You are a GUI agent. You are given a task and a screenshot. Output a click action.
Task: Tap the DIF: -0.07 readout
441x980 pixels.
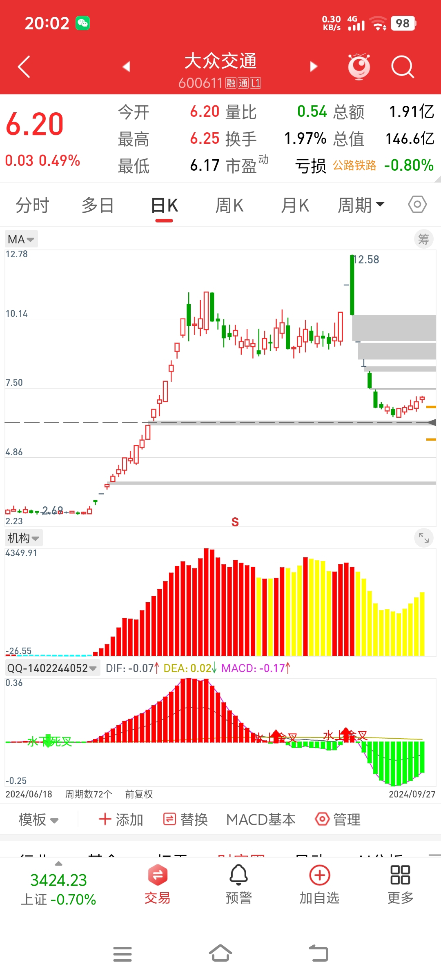[132, 668]
